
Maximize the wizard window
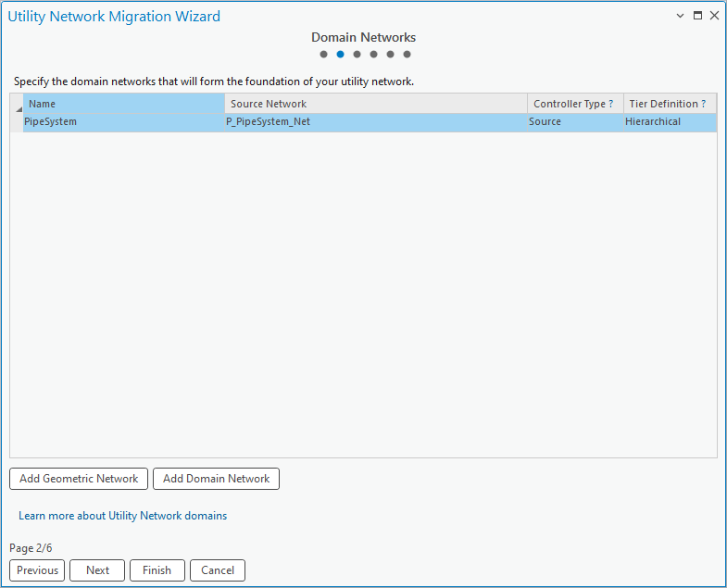point(697,16)
